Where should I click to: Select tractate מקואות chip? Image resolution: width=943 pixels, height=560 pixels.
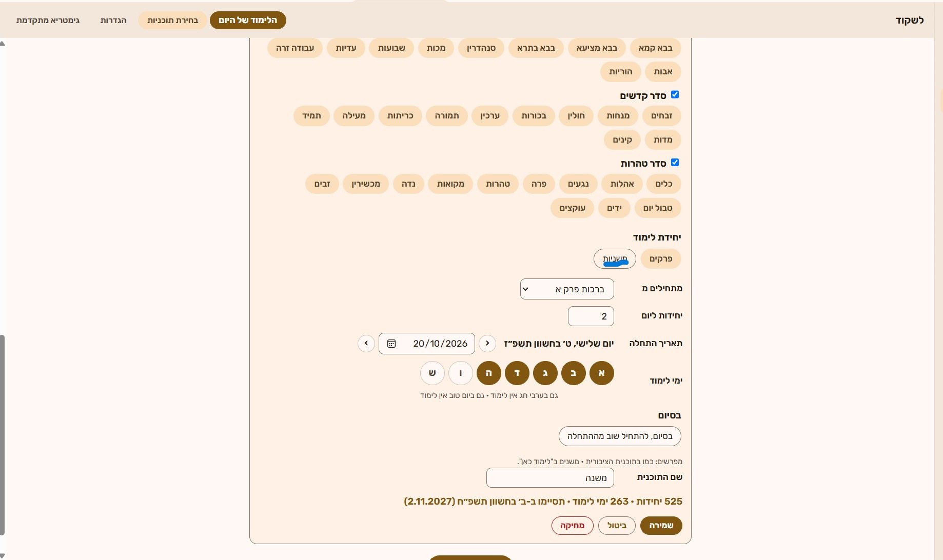point(450,184)
